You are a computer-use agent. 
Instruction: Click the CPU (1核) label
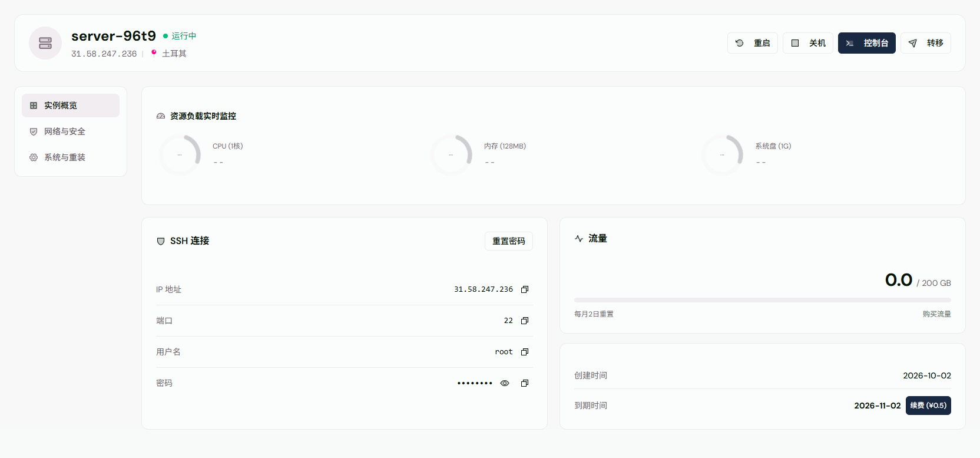pyautogui.click(x=228, y=146)
